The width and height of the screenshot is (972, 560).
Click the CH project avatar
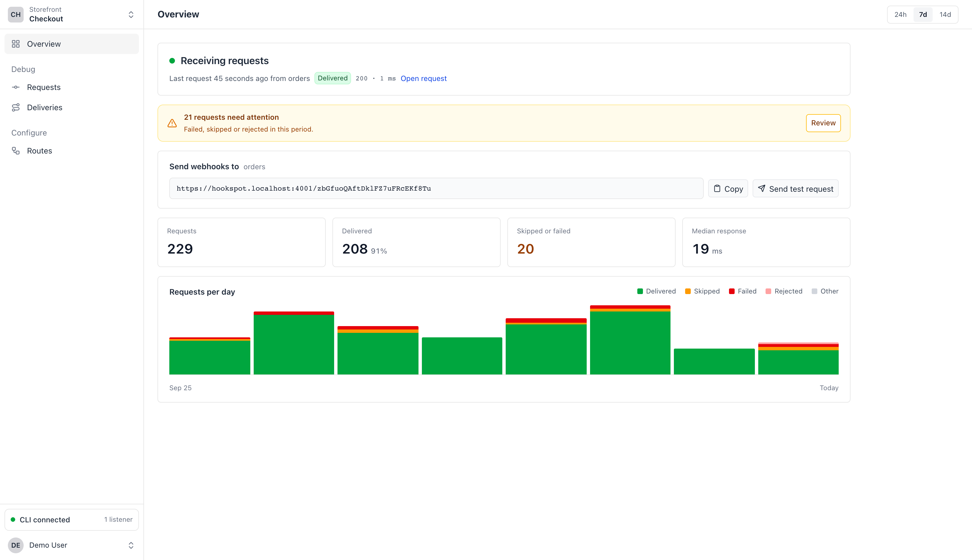pyautogui.click(x=16, y=15)
